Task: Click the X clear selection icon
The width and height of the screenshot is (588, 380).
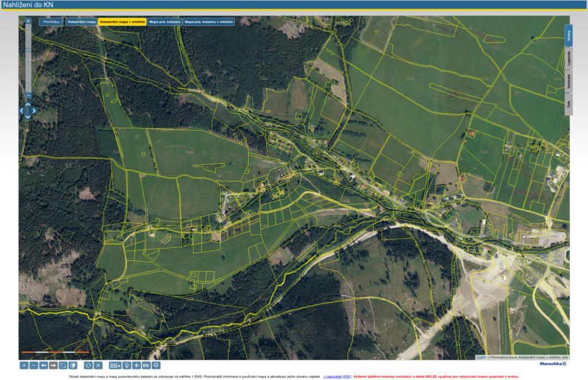Action: pyautogui.click(x=98, y=365)
